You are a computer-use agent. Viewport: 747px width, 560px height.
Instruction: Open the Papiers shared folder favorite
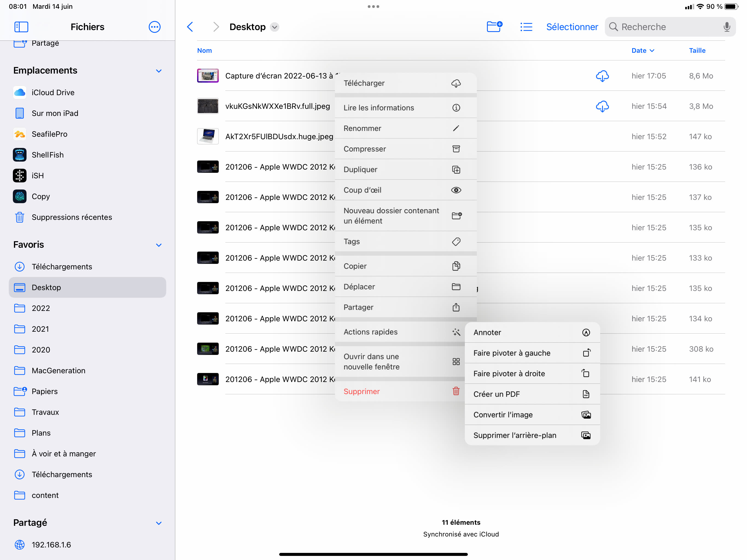click(x=87, y=391)
